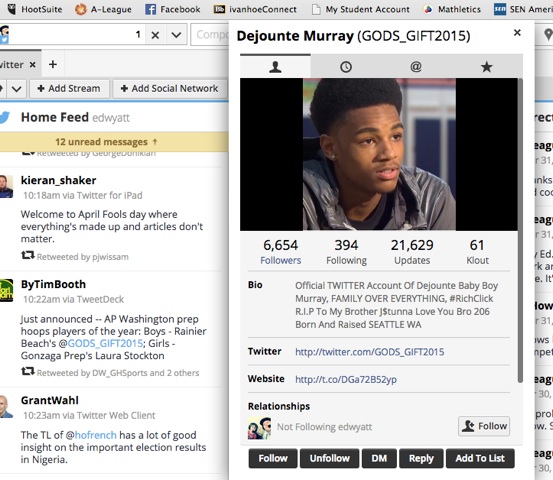Image resolution: width=553 pixels, height=480 pixels.
Task: Clear the selected profile with X button
Action: click(155, 35)
